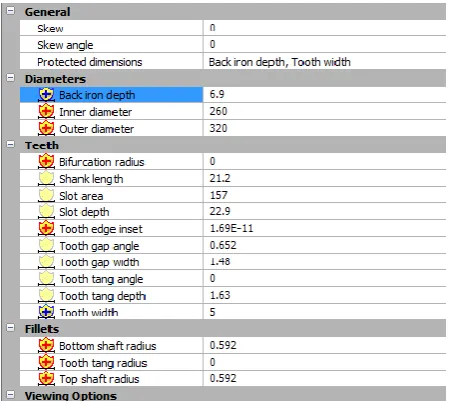Select the Tooth edge inset label

[101, 229]
